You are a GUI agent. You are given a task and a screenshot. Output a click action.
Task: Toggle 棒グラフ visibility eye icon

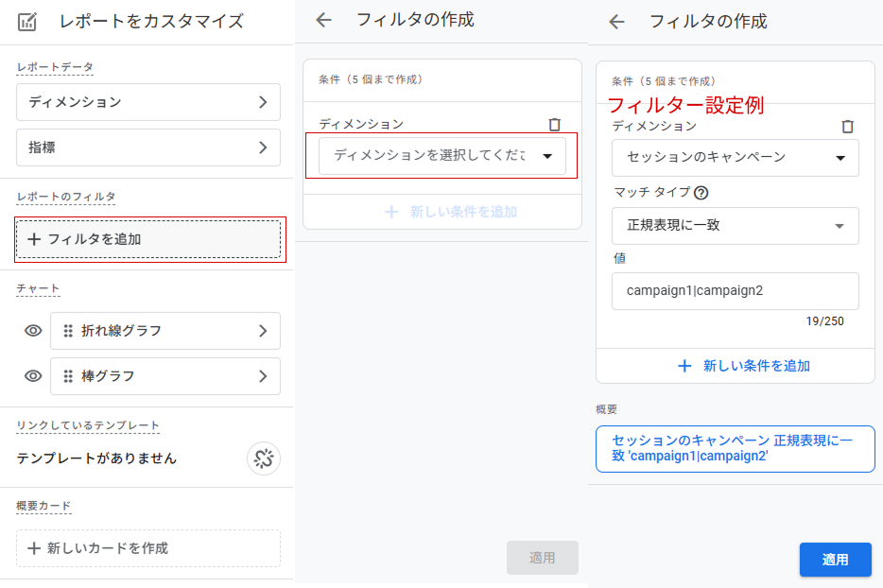[33, 376]
